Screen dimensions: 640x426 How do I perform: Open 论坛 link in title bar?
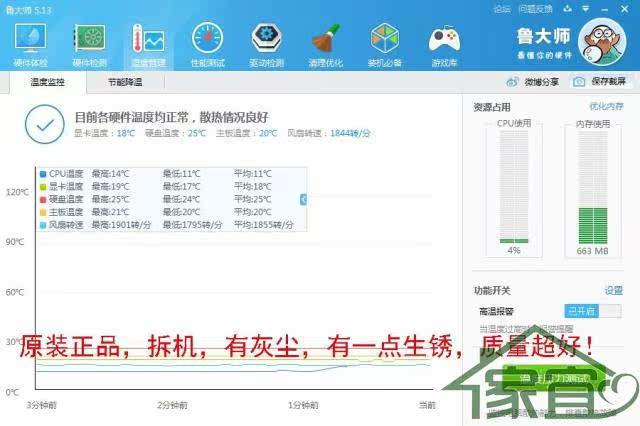click(x=502, y=9)
